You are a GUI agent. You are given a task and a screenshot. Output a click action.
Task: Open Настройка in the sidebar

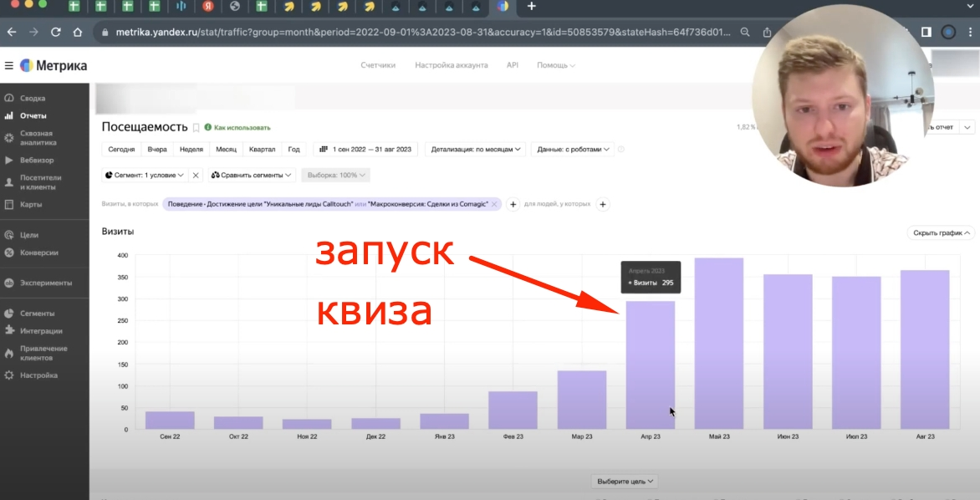coord(38,375)
